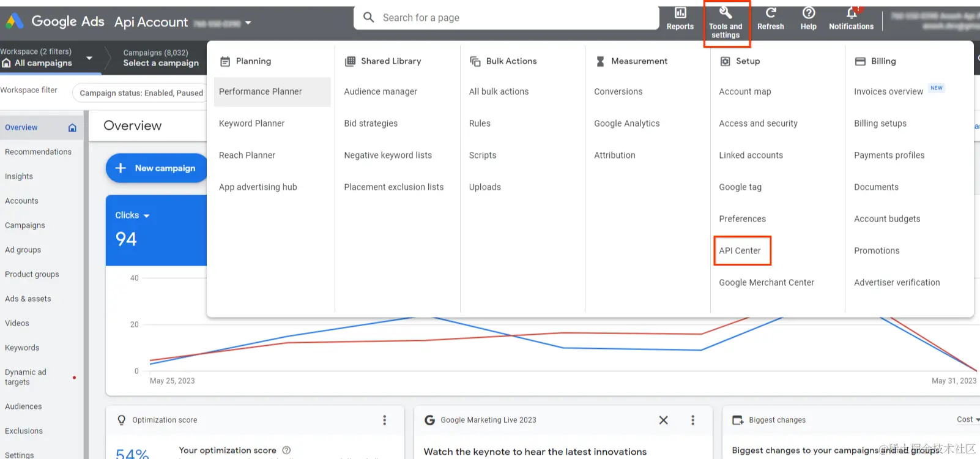Expand the Api Account dropdown arrow

click(248, 23)
